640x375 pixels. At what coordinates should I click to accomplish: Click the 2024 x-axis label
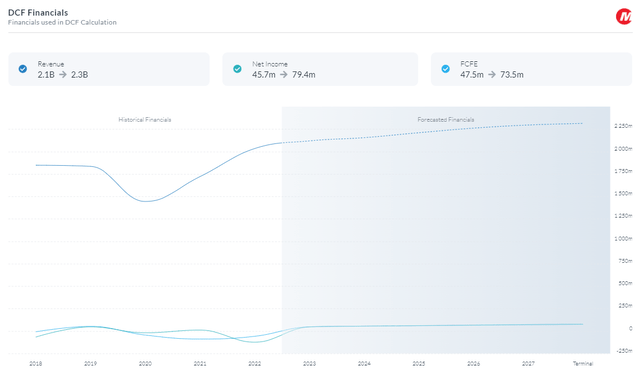pos(364,364)
